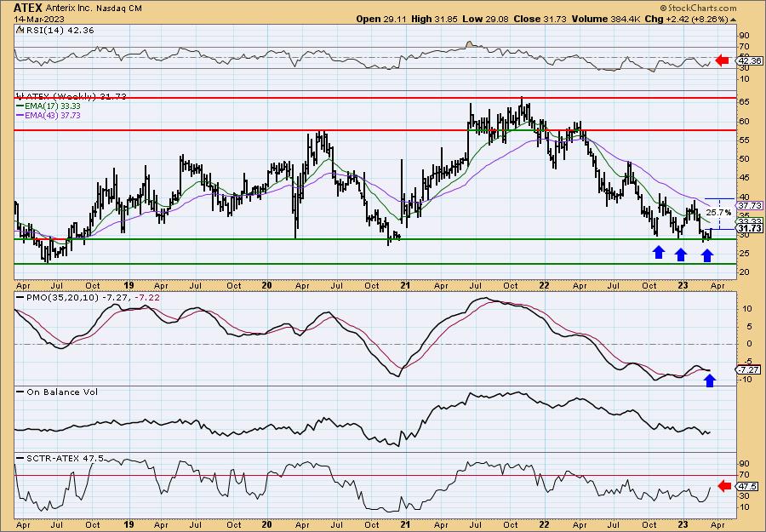
Task: Click the 45 price axis label
Action: pos(744,178)
